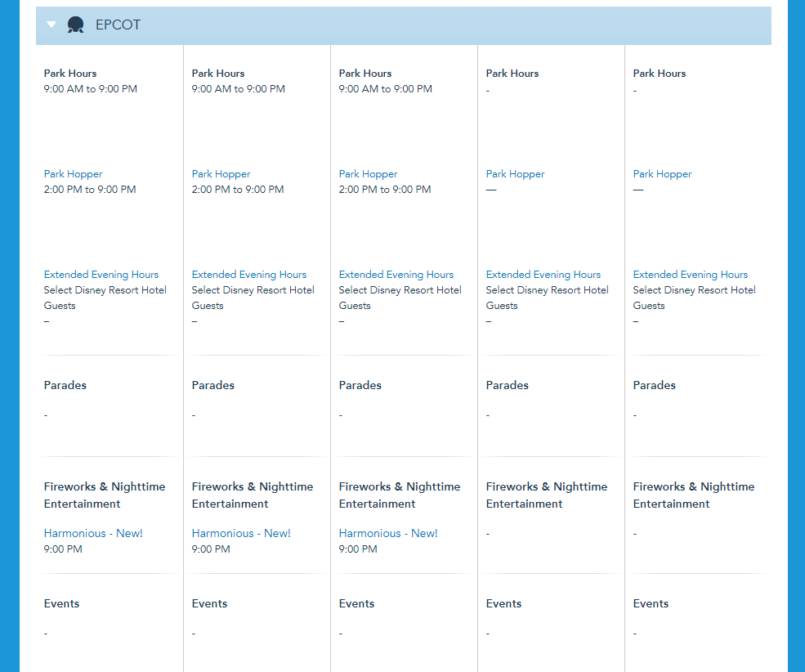This screenshot has width=805, height=672.
Task: Open Extended Evening Hours link in second column
Action: pyautogui.click(x=249, y=275)
